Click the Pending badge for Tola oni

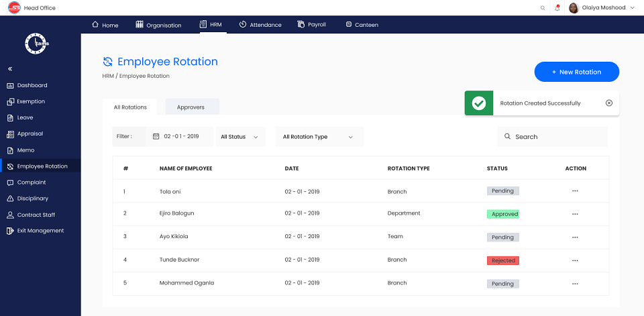coord(503,191)
